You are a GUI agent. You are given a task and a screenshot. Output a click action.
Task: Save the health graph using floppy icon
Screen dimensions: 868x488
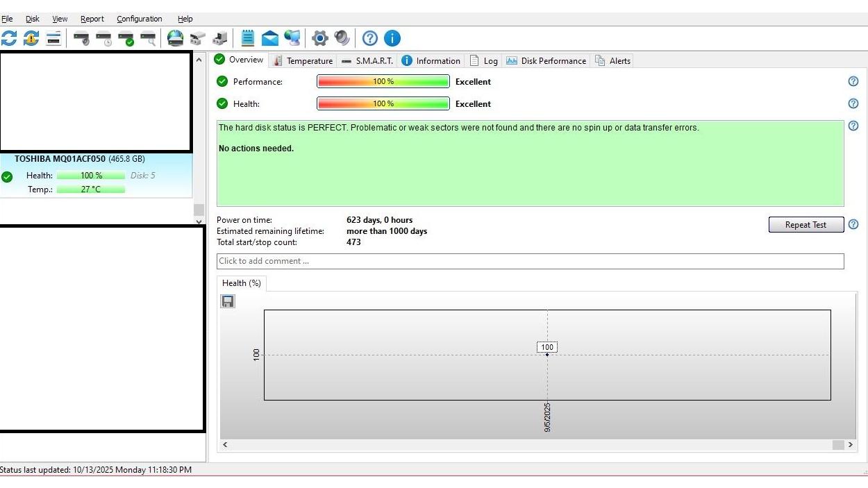click(228, 301)
